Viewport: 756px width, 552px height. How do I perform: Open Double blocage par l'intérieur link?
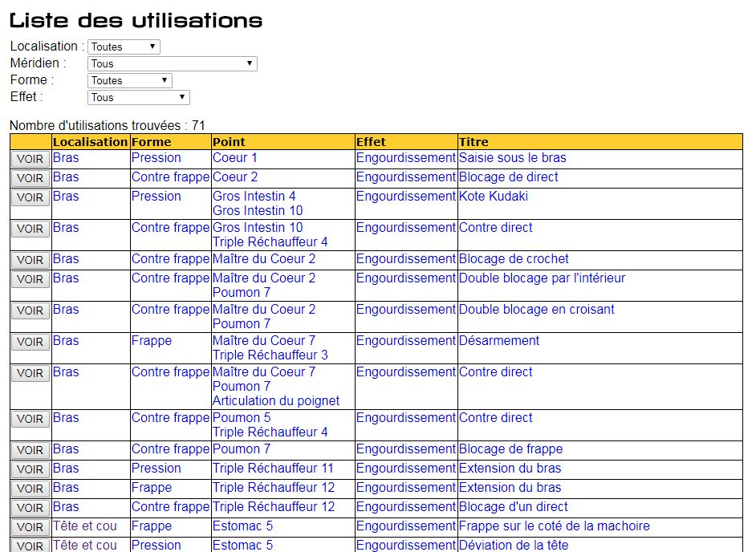click(x=542, y=278)
